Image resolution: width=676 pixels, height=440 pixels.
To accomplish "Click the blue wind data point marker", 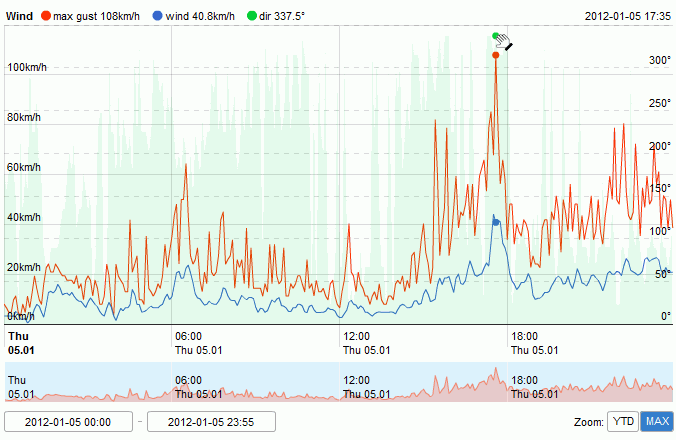I will pyautogui.click(x=496, y=222).
